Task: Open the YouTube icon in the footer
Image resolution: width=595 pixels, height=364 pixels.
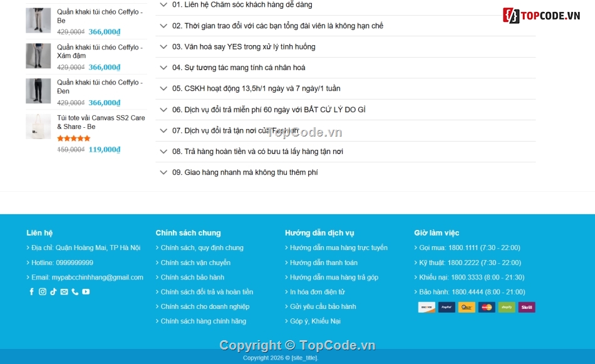Action: [86, 291]
